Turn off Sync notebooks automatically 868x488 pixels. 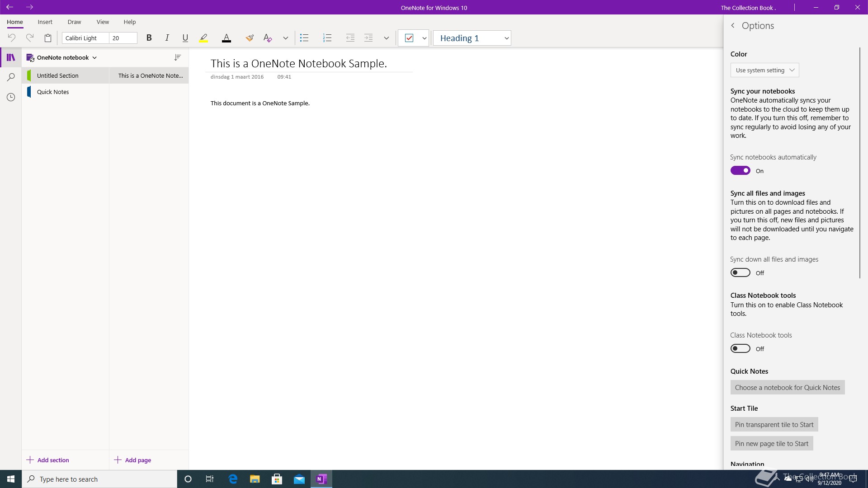[x=740, y=170]
